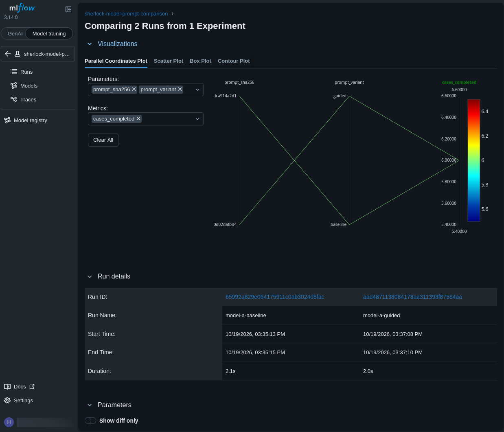Viewport: 504px width, 432px height.
Task: Select the Parallel Coordinates Plot tab
Action: tap(116, 61)
